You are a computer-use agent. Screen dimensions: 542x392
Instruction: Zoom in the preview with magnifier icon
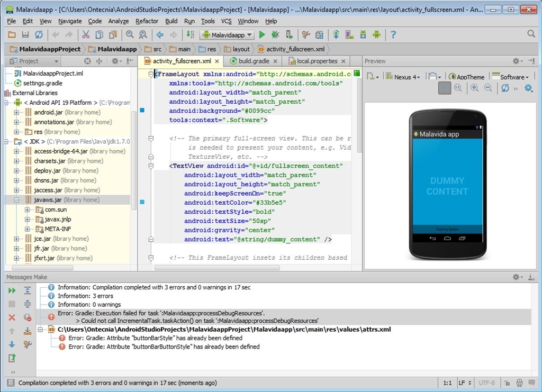[x=474, y=87]
